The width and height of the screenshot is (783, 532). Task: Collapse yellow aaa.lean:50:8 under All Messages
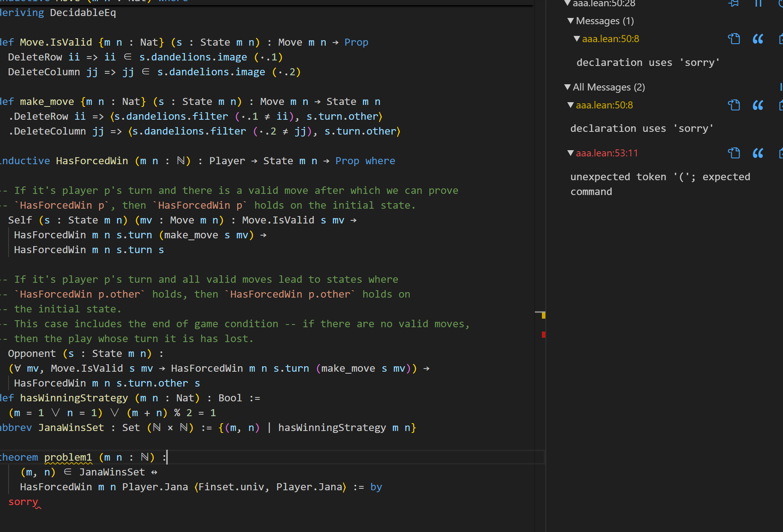pyautogui.click(x=571, y=105)
